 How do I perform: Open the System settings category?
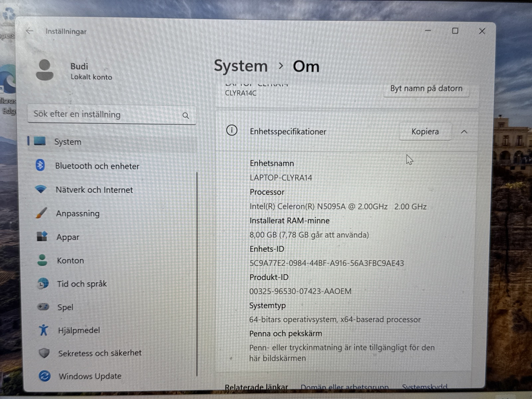[112, 142]
